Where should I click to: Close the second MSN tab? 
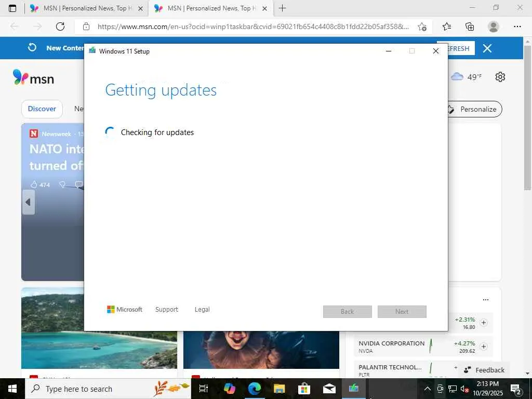(x=264, y=8)
